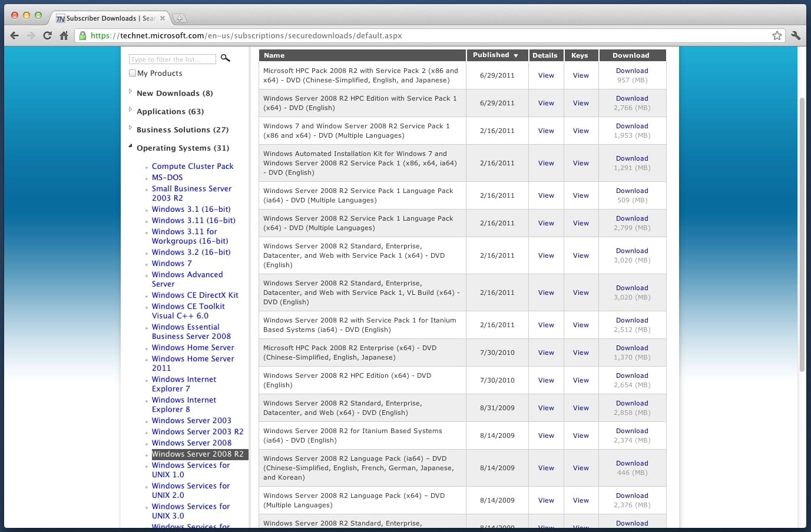Open Windows Services for UNIX 2.0
This screenshot has width=811, height=532.
click(190, 490)
